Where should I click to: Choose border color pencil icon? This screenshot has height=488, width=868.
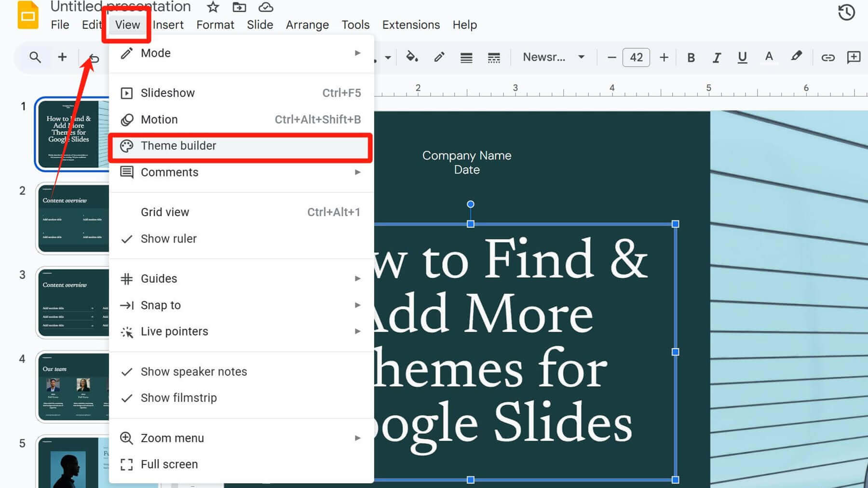point(439,57)
